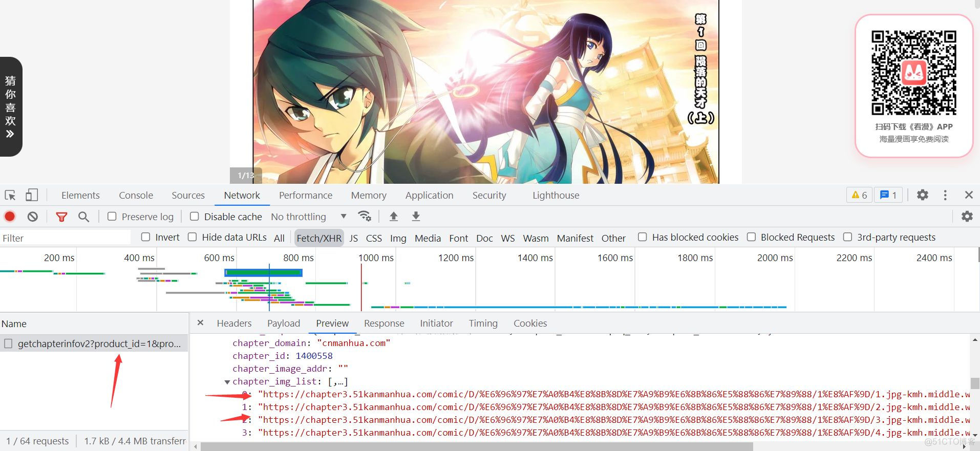Screen dimensions: 980x451
Task: Filter requests by Font
Action: [x=458, y=238]
